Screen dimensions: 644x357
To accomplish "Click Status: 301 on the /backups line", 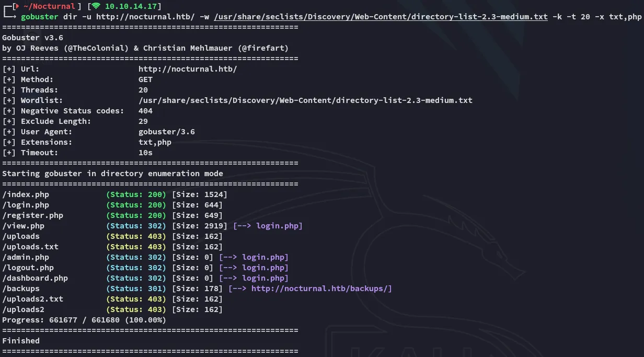I will click(136, 289).
